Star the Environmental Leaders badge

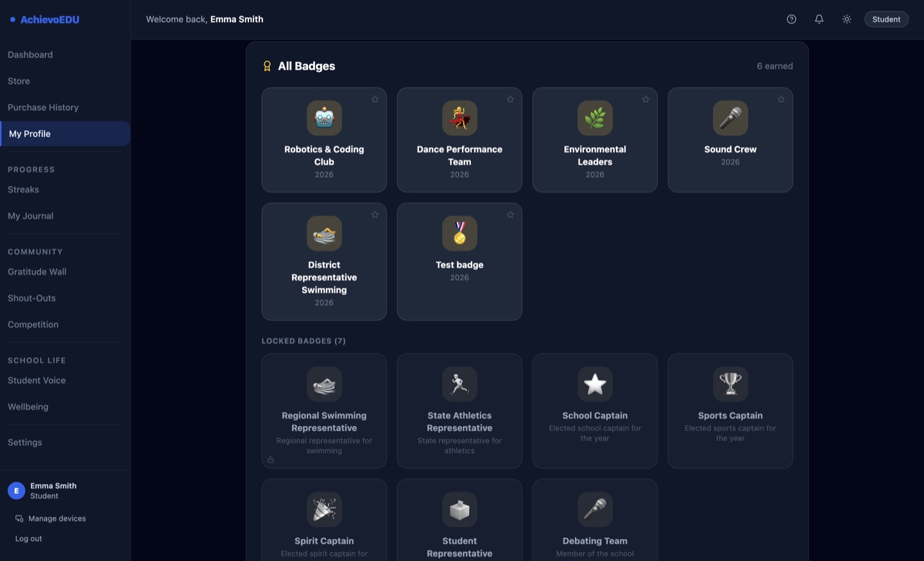pyautogui.click(x=646, y=99)
